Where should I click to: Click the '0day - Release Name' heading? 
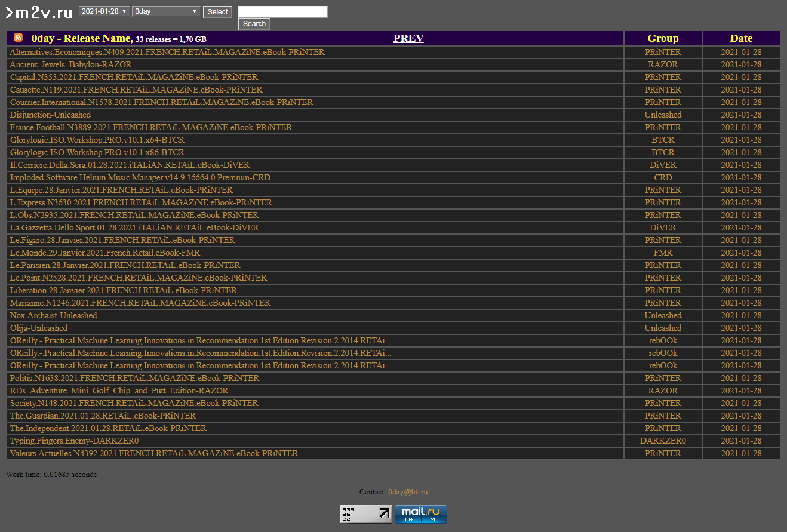coord(81,38)
